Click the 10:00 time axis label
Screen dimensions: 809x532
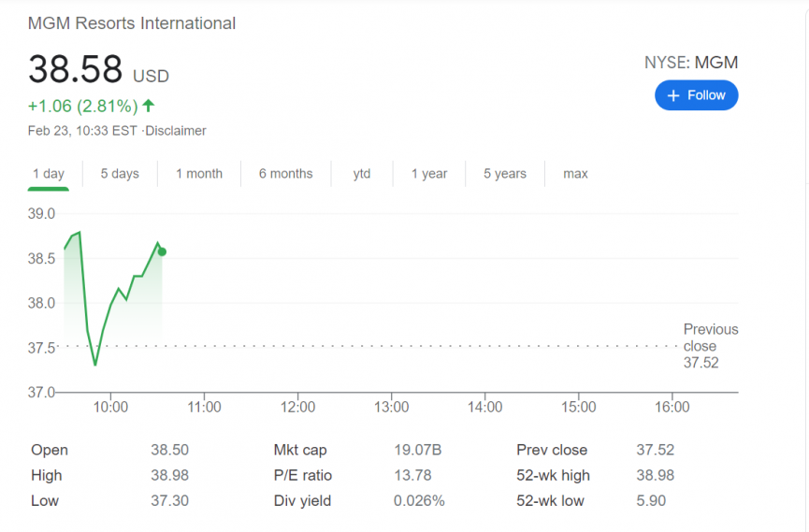coord(110,407)
